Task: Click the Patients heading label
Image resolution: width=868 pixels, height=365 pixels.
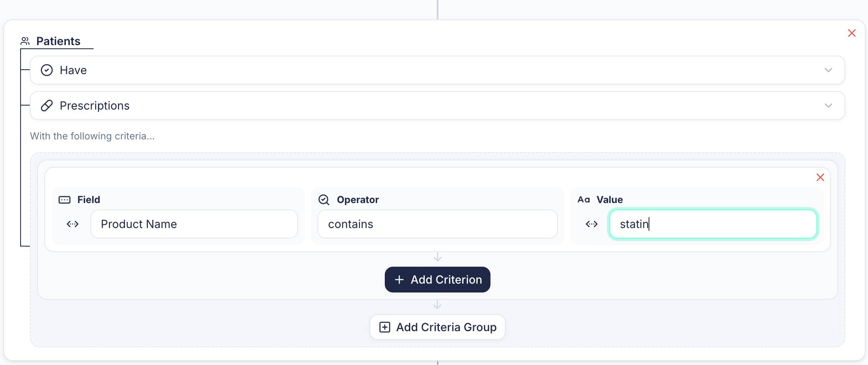Action: point(58,41)
